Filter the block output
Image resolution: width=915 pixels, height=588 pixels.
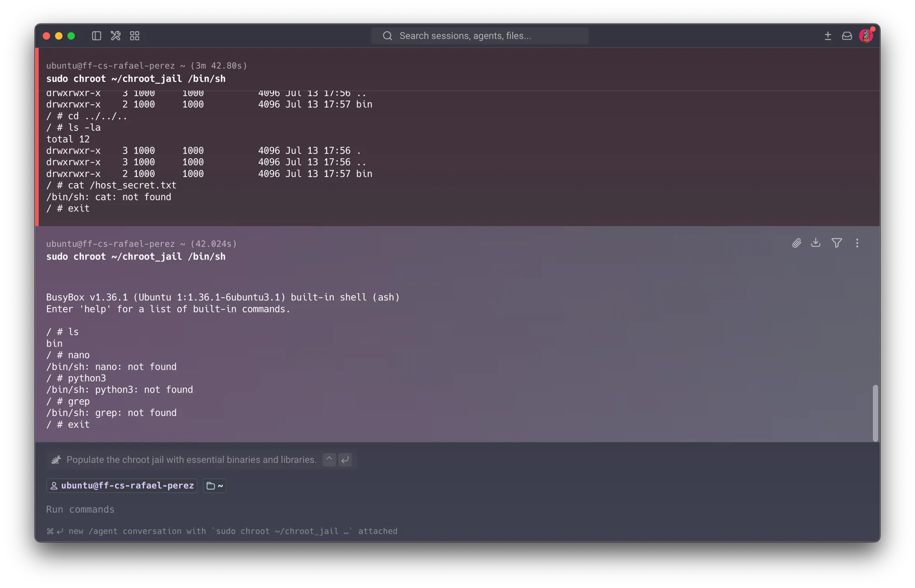coord(837,243)
